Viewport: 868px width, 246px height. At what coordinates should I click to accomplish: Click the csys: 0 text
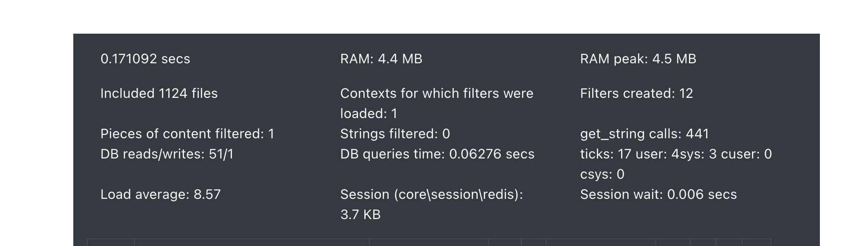tap(602, 174)
